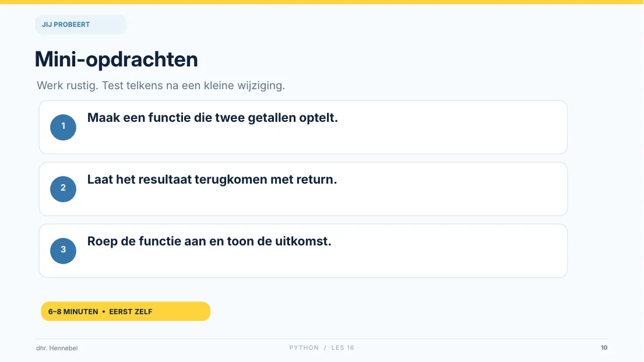Screen dimensions: 644x362
Task: Click the blue circle numbered 1
Action: pyautogui.click(x=64, y=128)
